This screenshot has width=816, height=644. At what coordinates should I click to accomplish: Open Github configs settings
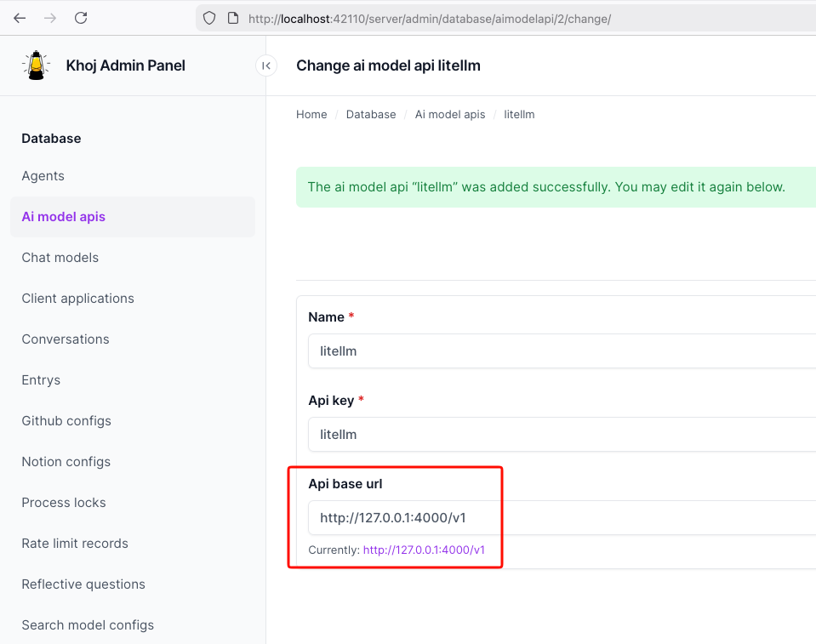point(66,420)
